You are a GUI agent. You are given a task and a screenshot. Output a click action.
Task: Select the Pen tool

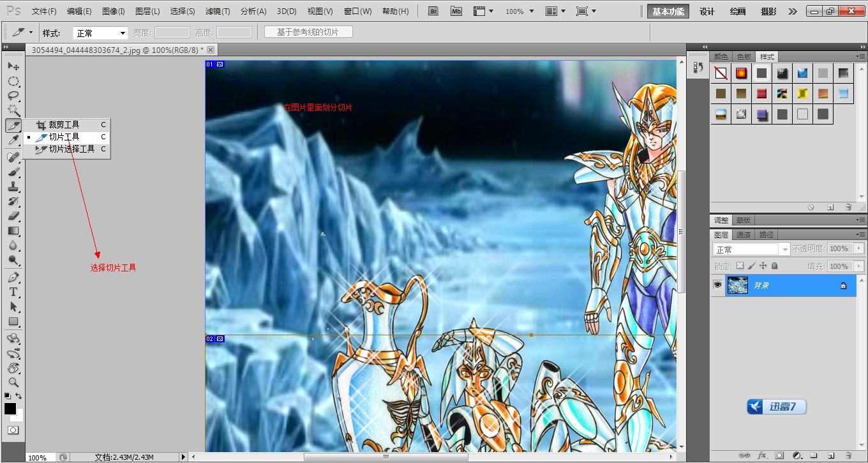pos(13,277)
